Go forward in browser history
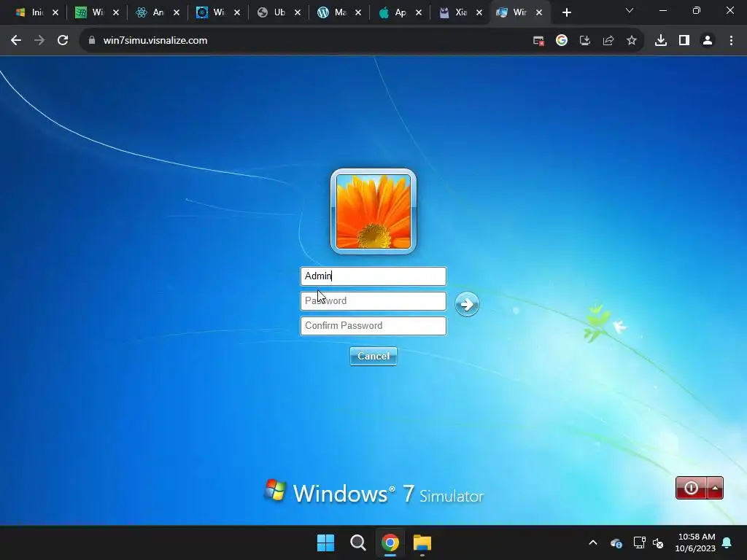Screen dimensions: 747x560 [x=39, y=41]
